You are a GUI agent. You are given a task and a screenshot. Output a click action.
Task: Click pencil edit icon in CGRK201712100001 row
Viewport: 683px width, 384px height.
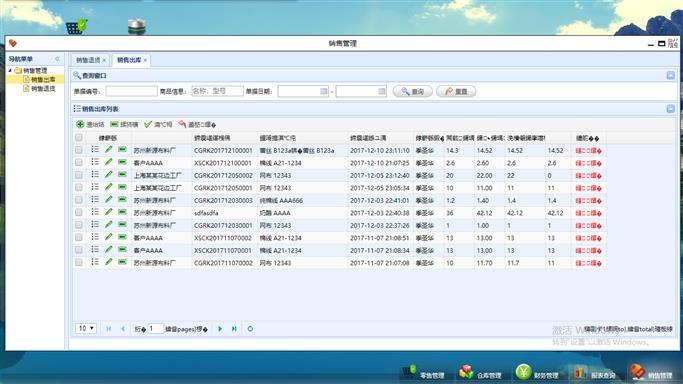click(x=108, y=150)
